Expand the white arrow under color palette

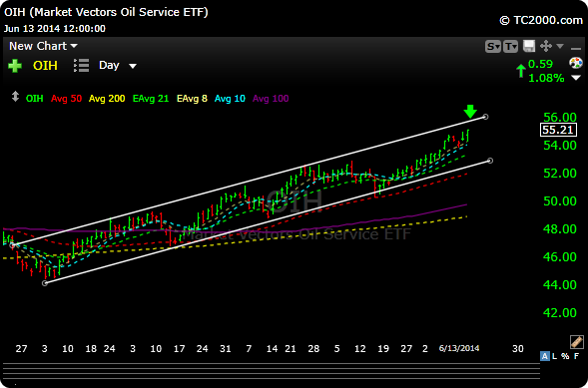point(576,78)
